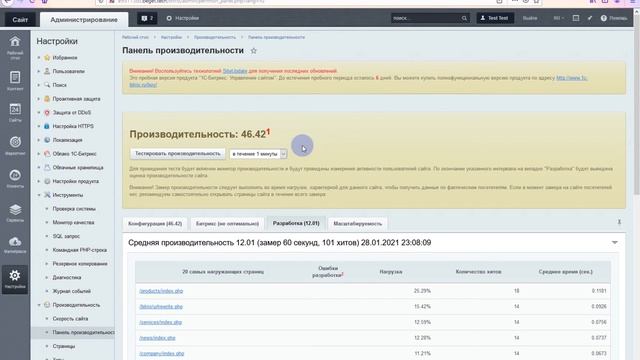Open the /news/index.php link
The height and width of the screenshot is (360, 640).
[157, 338]
